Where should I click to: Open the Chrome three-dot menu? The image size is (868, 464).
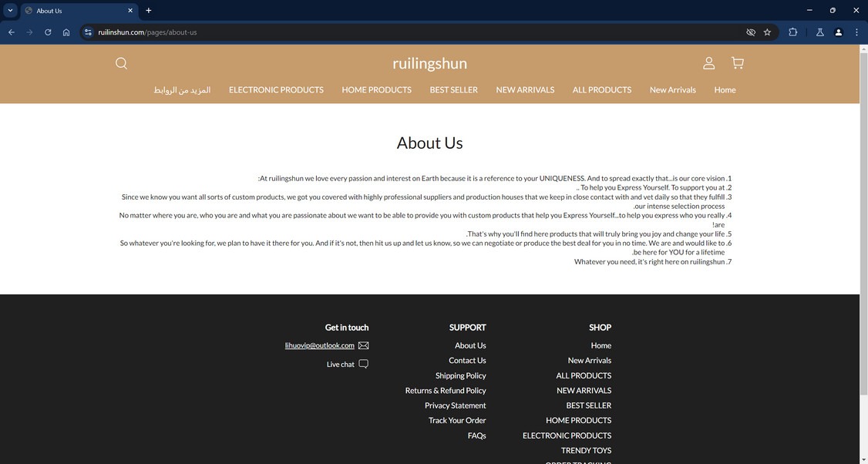pos(856,32)
